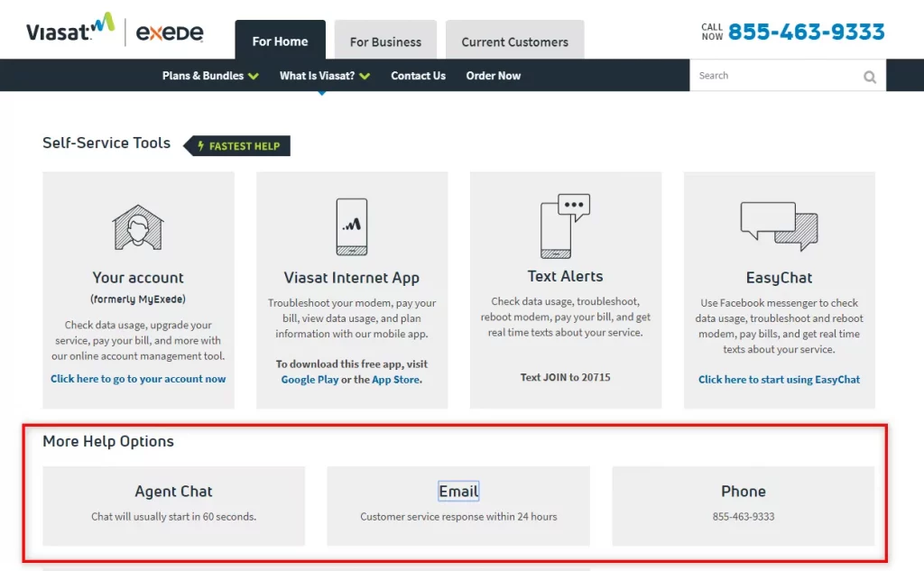Screen dimensions: 924x571
Task: Click Chat will usually start in 60 seconds
Action: [174, 517]
